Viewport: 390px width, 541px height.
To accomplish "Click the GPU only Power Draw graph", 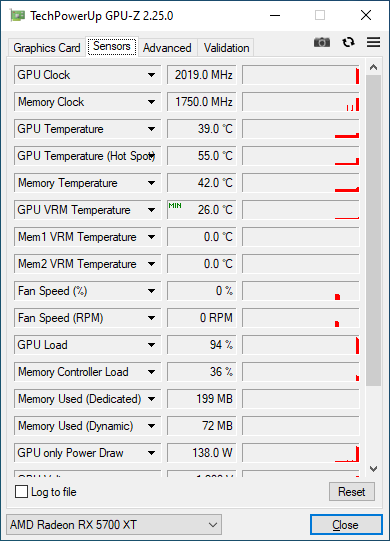I will coord(301,453).
